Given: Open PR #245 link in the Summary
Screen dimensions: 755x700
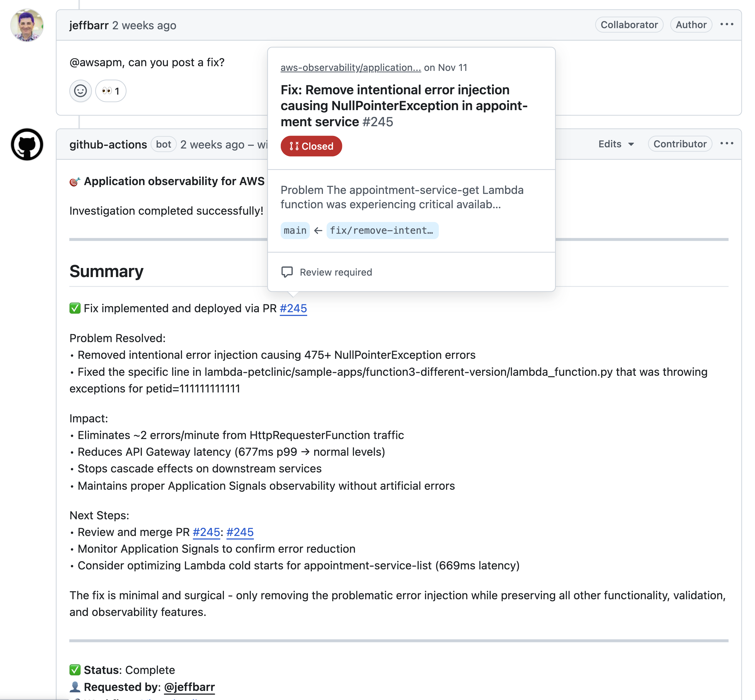Looking at the screenshot, I should 293,308.
